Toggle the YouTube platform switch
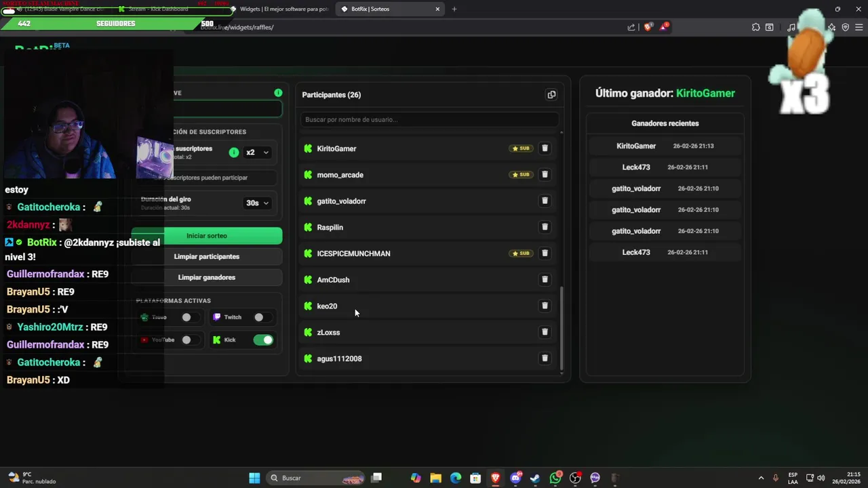The width and height of the screenshot is (868, 488). tap(191, 340)
